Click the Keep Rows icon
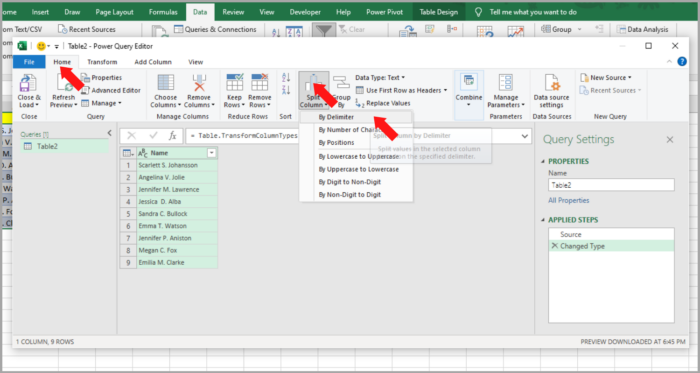This screenshot has height=373, width=700. tap(234, 83)
